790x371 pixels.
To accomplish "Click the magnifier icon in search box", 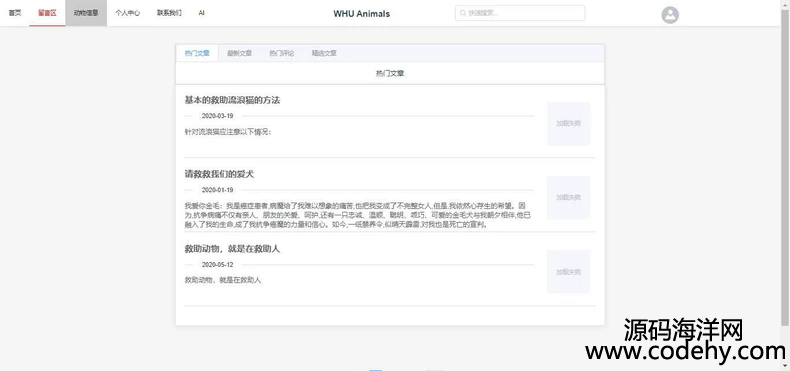I will [463, 13].
